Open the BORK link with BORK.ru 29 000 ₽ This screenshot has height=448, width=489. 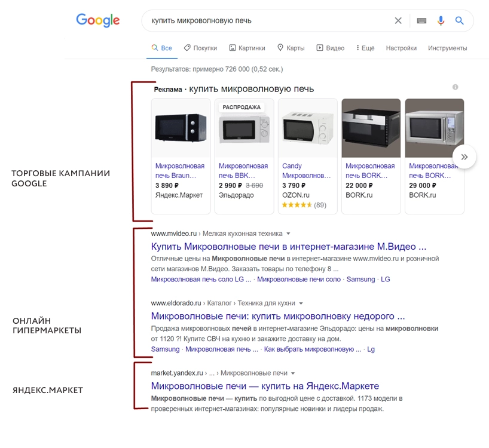tap(433, 170)
